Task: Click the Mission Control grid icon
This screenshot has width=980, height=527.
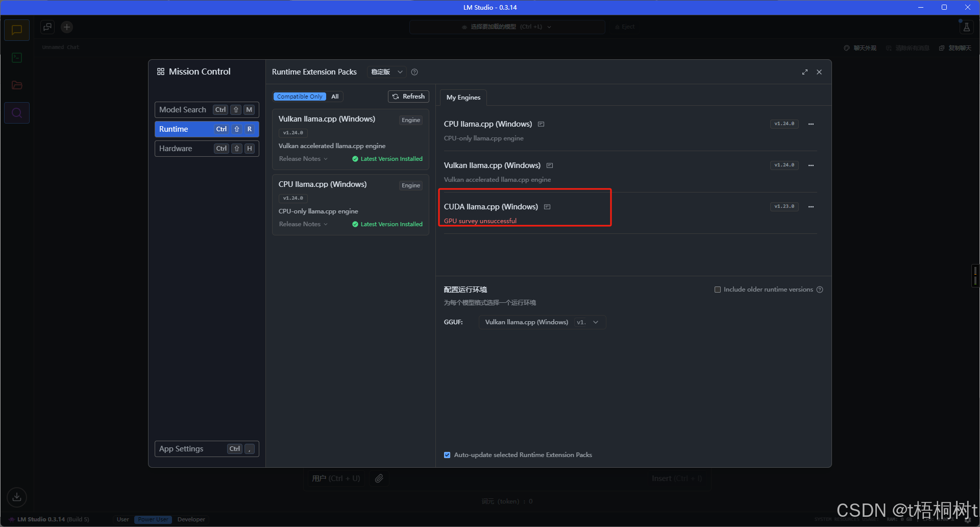Action: [x=161, y=71]
